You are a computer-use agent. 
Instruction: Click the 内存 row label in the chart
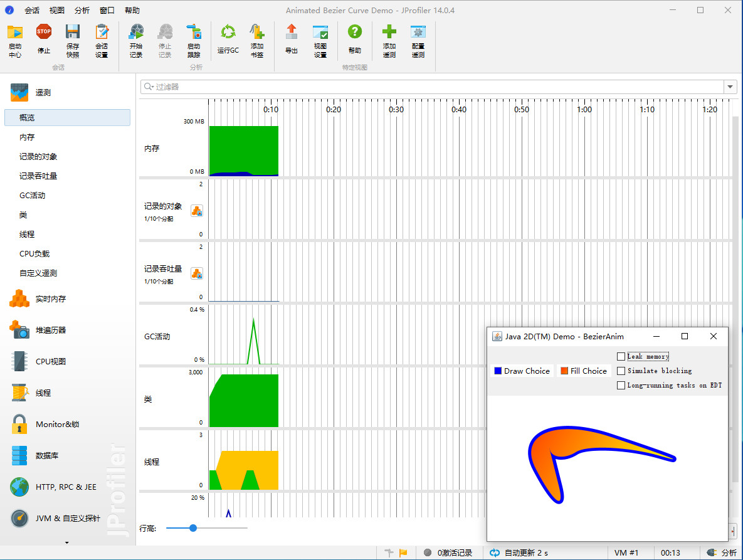152,149
